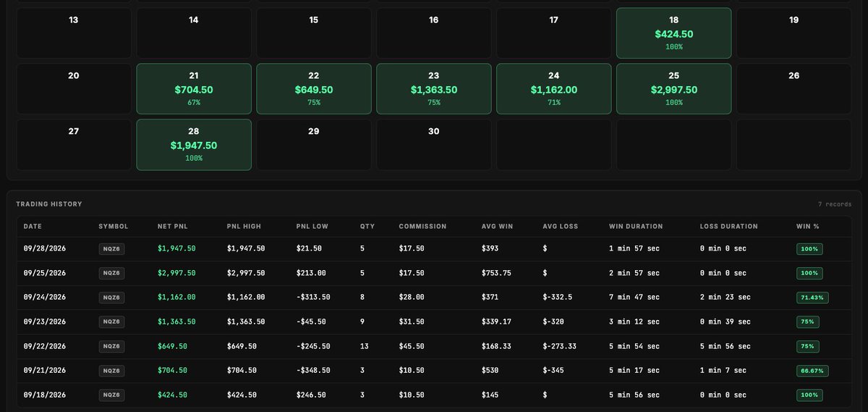Viewport: 868px width, 412px height.
Task: Sort by WIN % column header
Action: [x=808, y=227]
